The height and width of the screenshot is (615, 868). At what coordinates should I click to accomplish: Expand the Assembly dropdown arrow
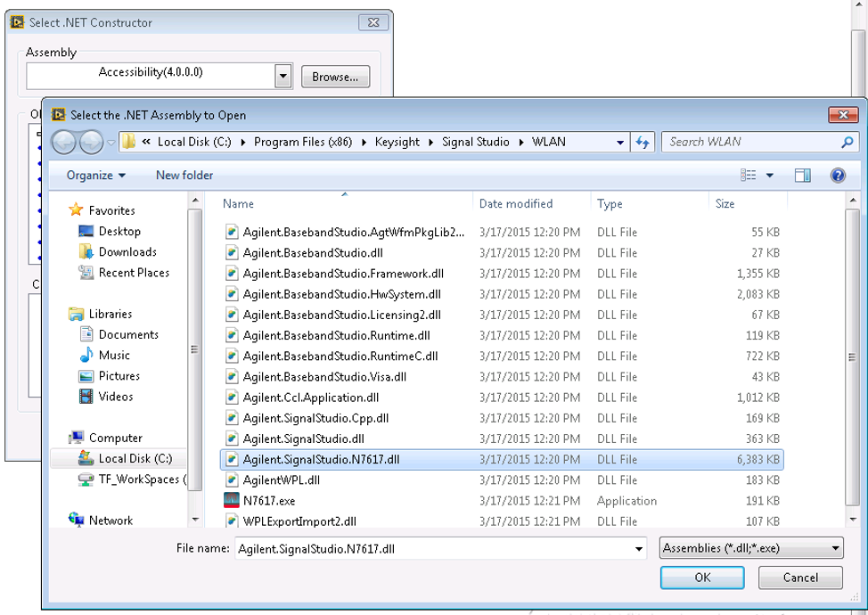[x=283, y=77]
